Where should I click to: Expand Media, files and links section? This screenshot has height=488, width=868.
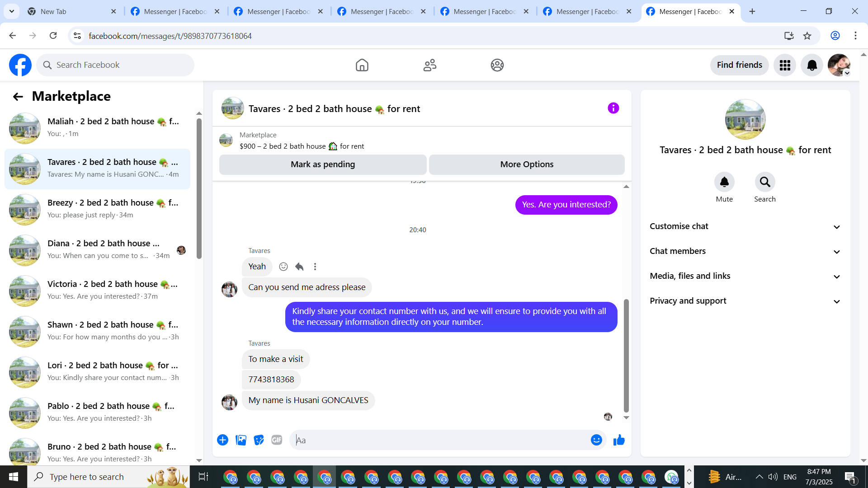(x=745, y=276)
